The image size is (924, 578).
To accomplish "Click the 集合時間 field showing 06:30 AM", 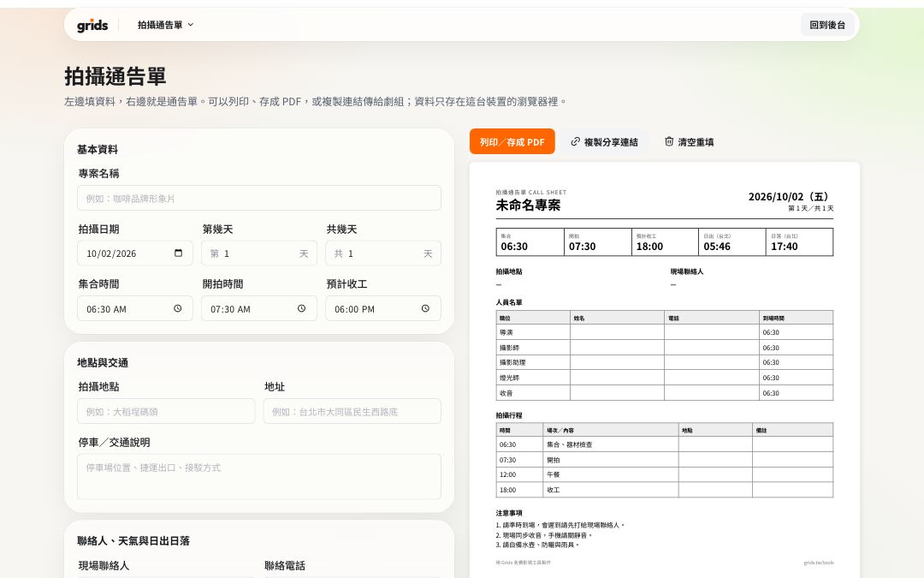I will [x=135, y=308].
